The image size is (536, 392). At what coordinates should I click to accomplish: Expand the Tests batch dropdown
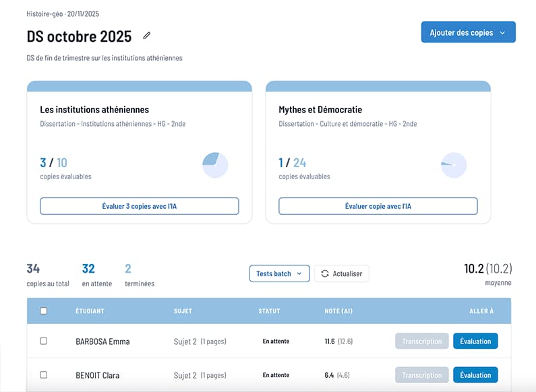[x=279, y=273]
